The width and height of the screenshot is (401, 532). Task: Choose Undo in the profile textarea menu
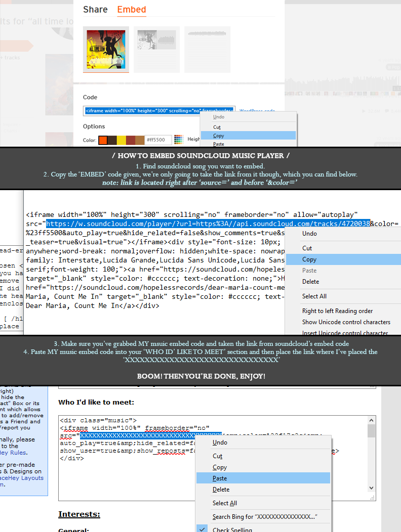pyautogui.click(x=263, y=442)
